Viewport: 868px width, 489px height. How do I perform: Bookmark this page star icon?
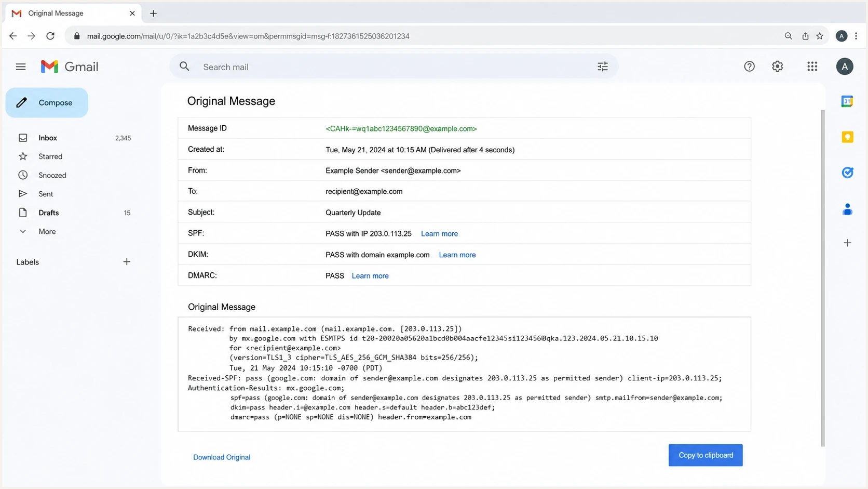coord(820,36)
